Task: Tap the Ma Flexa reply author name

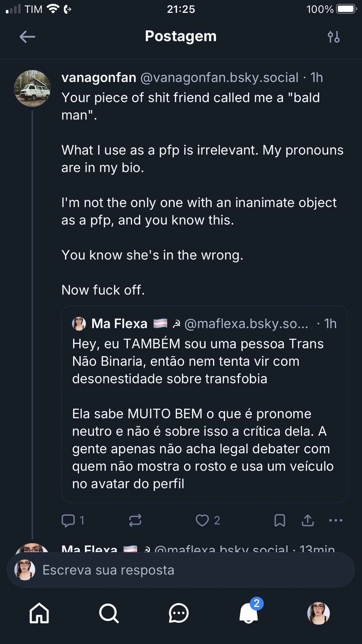Action: 89,549
